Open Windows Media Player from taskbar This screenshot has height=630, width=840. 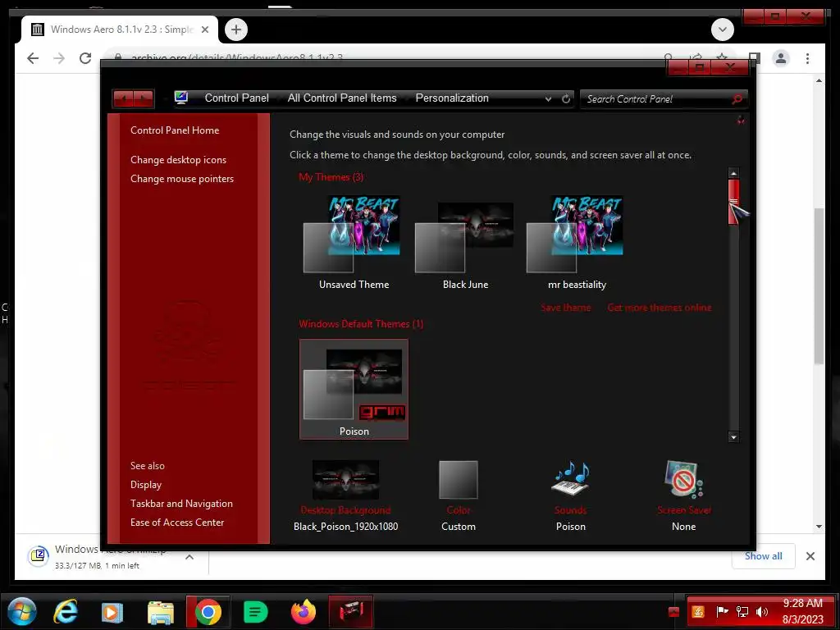112,612
